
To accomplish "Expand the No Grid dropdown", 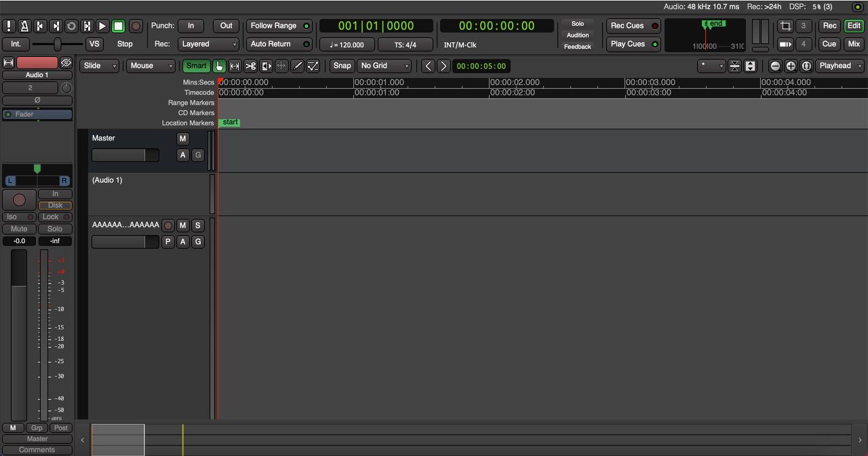I will point(384,66).
